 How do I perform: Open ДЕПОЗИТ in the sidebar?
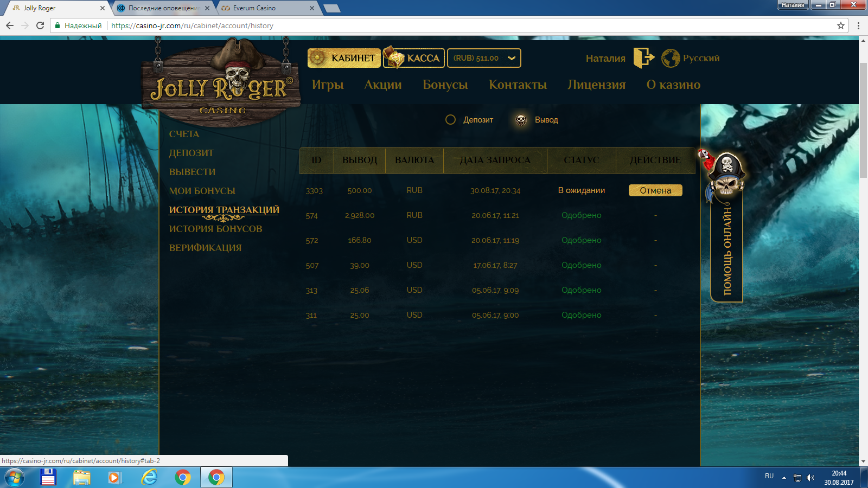191,153
